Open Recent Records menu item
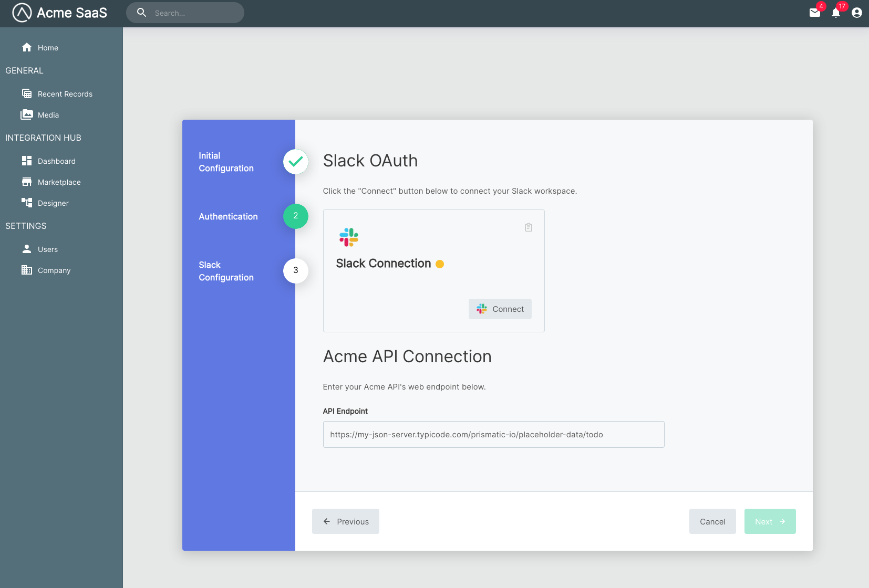 tap(65, 94)
